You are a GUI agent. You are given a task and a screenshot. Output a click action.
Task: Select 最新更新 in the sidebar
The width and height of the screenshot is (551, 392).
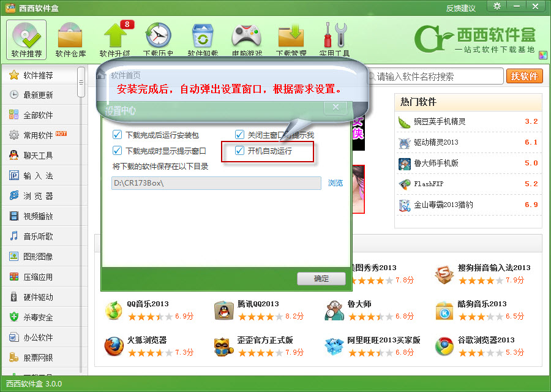point(40,95)
